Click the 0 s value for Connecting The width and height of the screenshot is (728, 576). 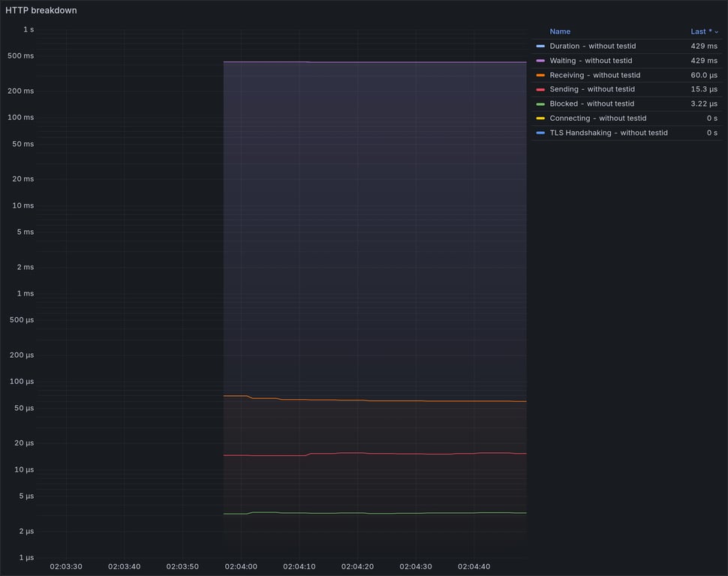tap(712, 118)
